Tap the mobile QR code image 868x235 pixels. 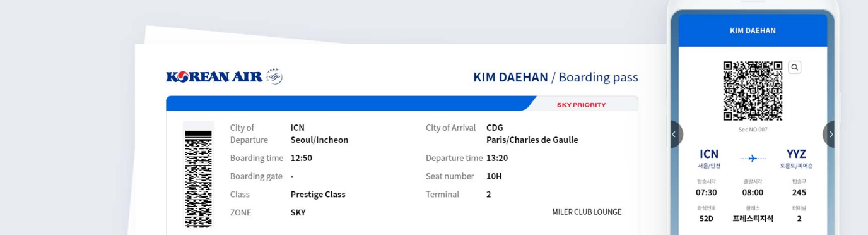(753, 91)
